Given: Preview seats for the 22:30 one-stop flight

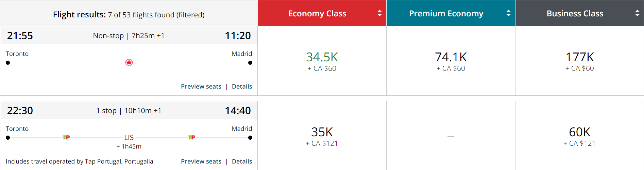Looking at the screenshot, I should point(201,161).
